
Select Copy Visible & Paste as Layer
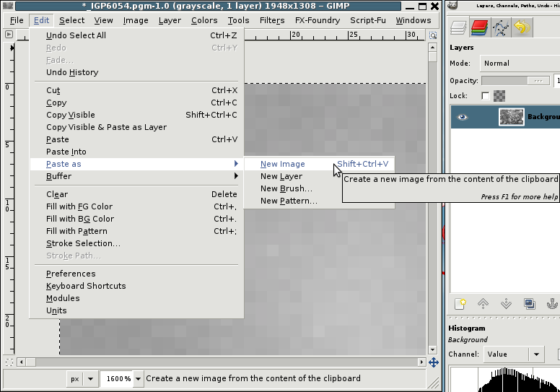pyautogui.click(x=137, y=127)
